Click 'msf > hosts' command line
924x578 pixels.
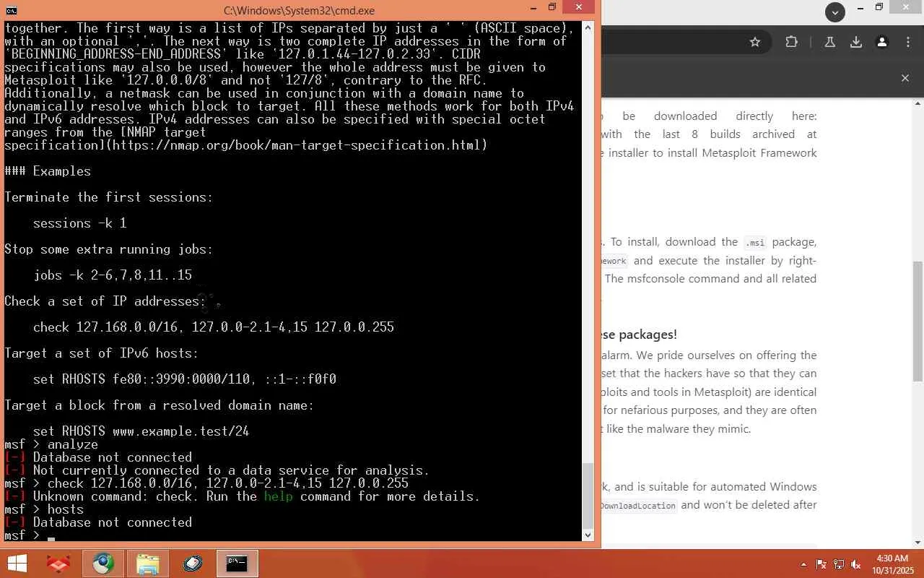[44, 509]
